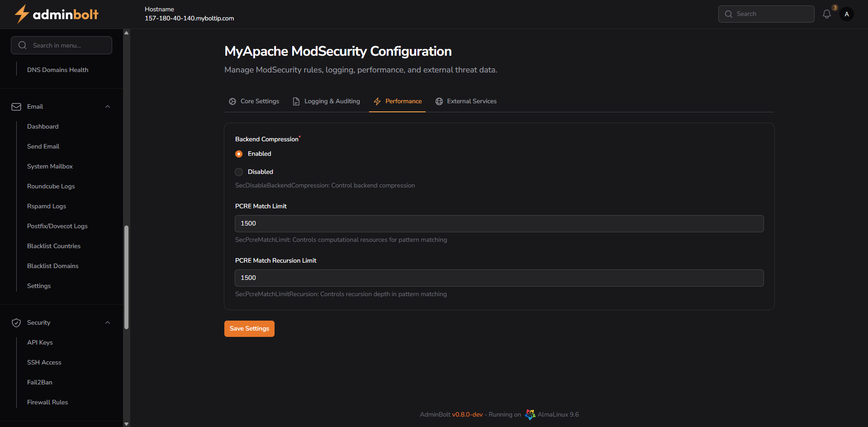Click the PCRE Match Limit field
868x427 pixels.
click(x=499, y=224)
